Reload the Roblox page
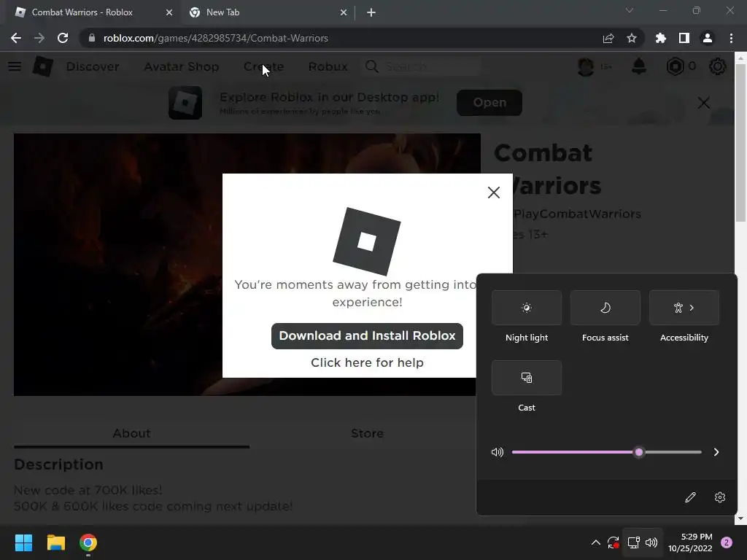The height and width of the screenshot is (560, 747). coord(63,38)
